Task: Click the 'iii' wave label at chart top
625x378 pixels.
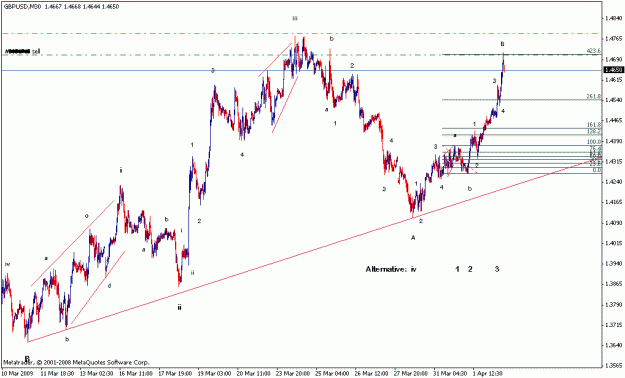Action: click(x=295, y=18)
